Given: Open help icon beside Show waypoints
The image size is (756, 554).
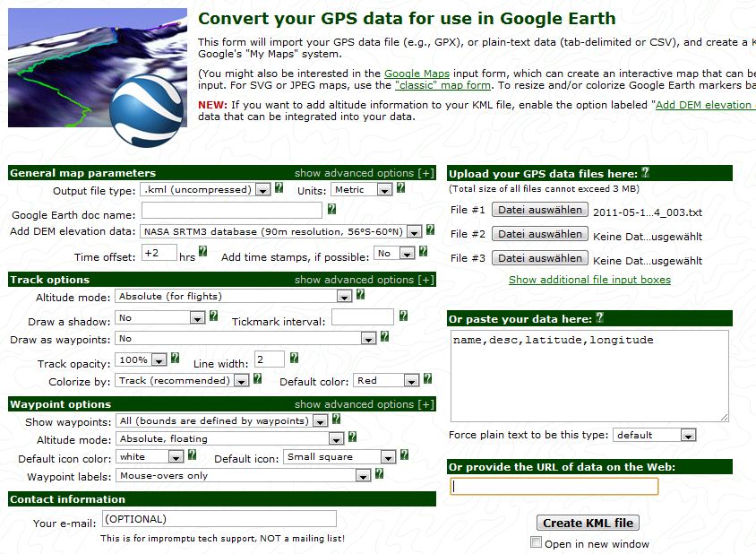Looking at the screenshot, I should tap(337, 420).
